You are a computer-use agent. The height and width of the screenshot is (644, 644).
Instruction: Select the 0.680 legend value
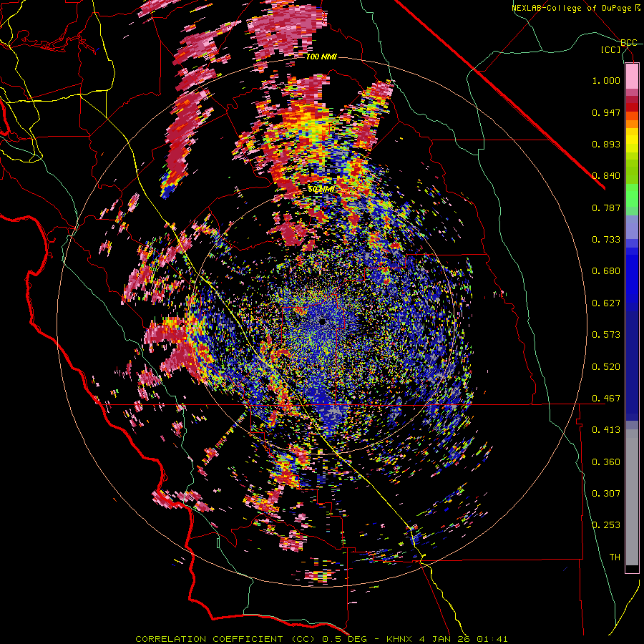(x=606, y=271)
